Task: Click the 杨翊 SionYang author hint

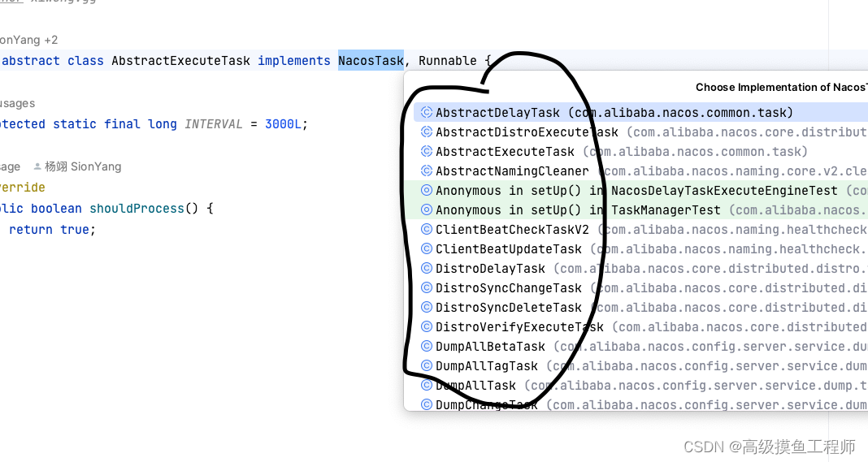Action: point(82,166)
